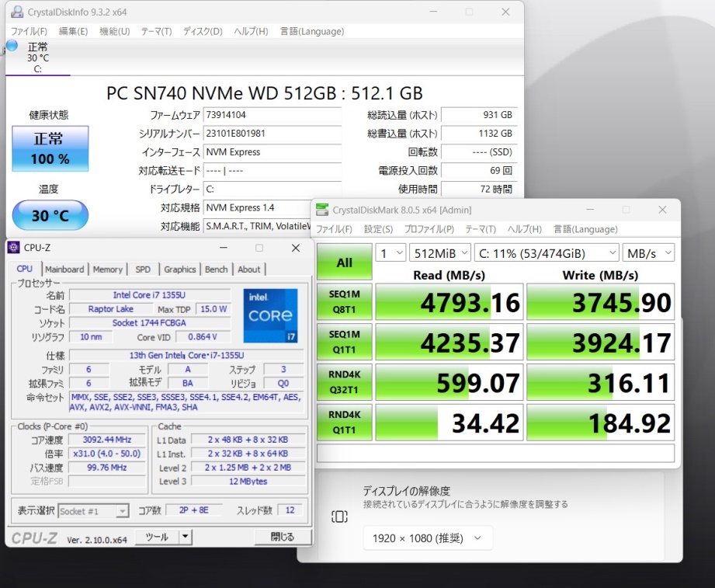Click the 閉じる button in CPU-Z
This screenshot has height=588, width=715.
point(283,537)
